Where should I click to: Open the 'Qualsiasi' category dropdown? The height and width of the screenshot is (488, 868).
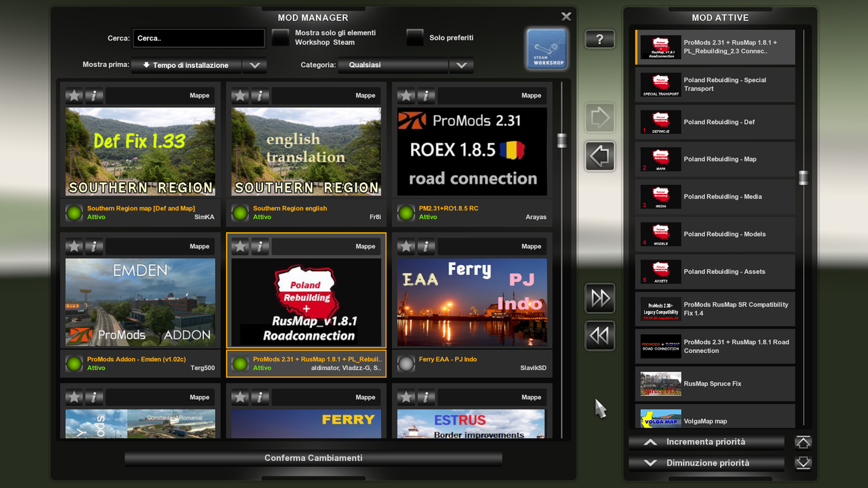(392, 66)
